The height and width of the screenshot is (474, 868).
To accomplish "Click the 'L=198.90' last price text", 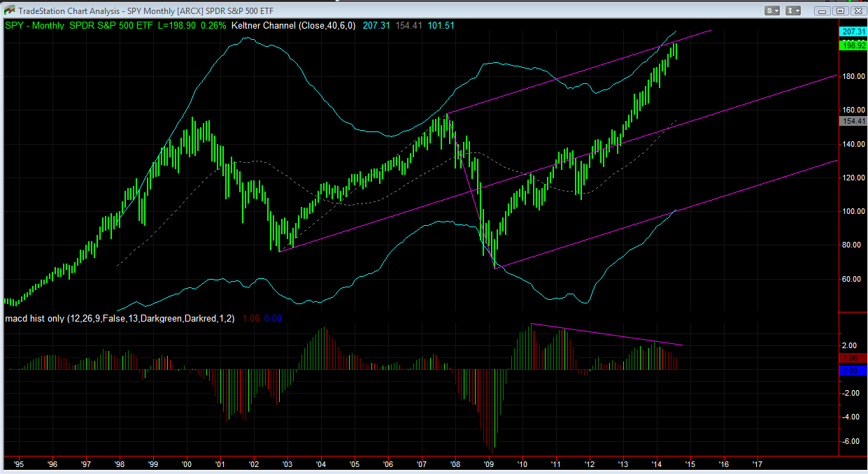I will pos(176,25).
